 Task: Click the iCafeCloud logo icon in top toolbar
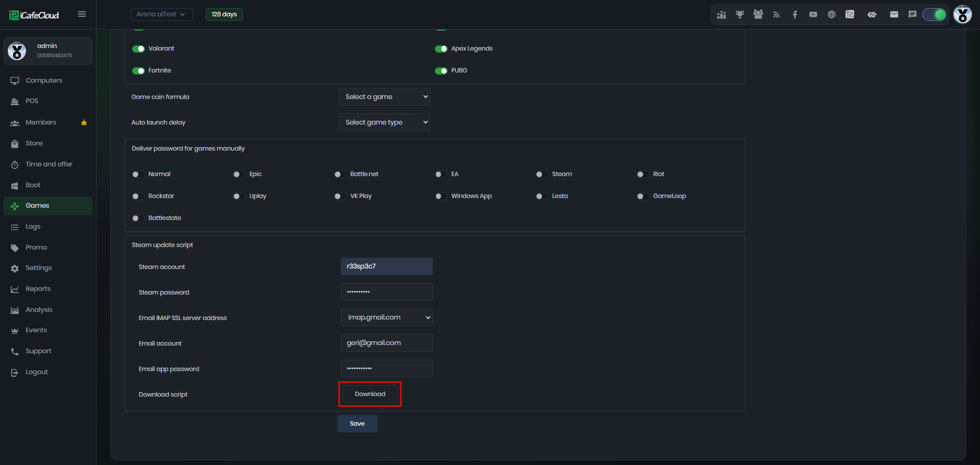850,15
